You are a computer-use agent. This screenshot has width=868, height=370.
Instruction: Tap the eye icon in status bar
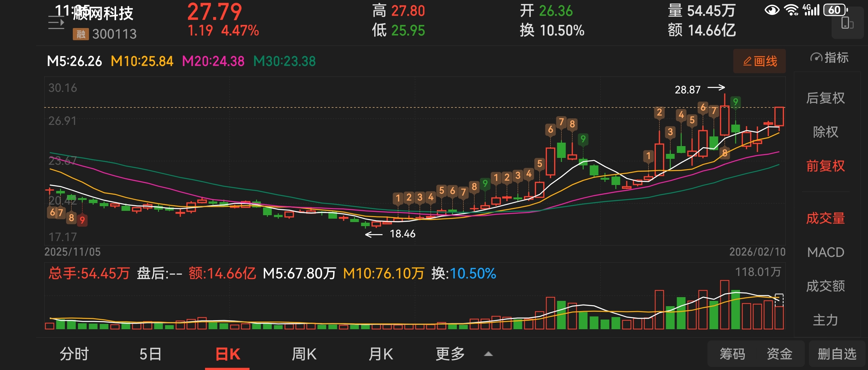pyautogui.click(x=772, y=10)
